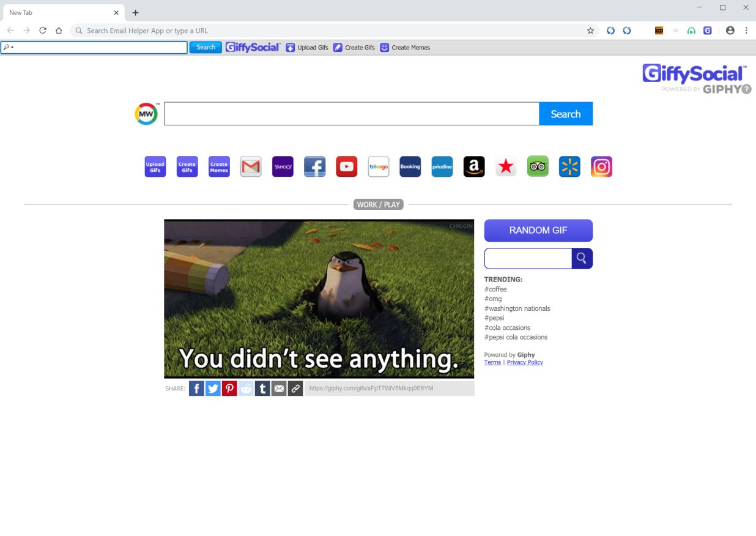Viewport: 756px width, 536px height.
Task: Open the Instagram shortcut icon
Action: pyautogui.click(x=601, y=166)
